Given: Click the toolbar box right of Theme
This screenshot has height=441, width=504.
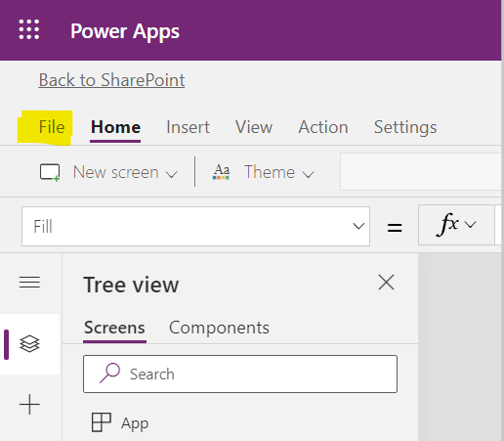Looking at the screenshot, I should point(421,171).
